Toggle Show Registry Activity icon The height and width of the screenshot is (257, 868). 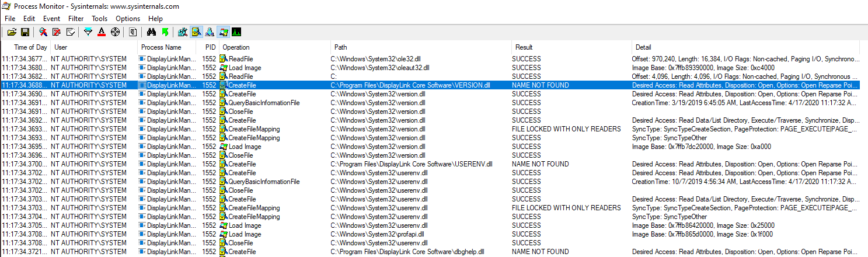(183, 32)
